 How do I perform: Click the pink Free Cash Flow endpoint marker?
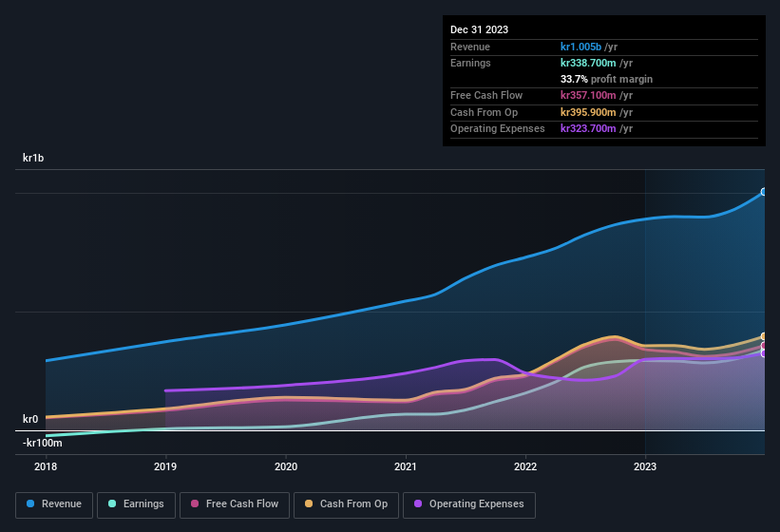(x=764, y=346)
